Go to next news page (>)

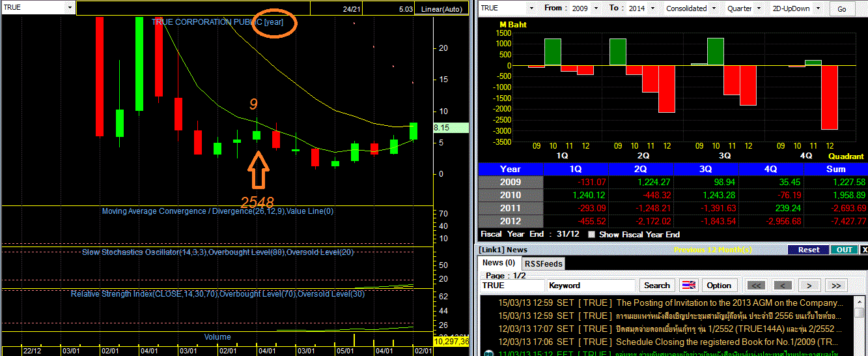[809, 285]
